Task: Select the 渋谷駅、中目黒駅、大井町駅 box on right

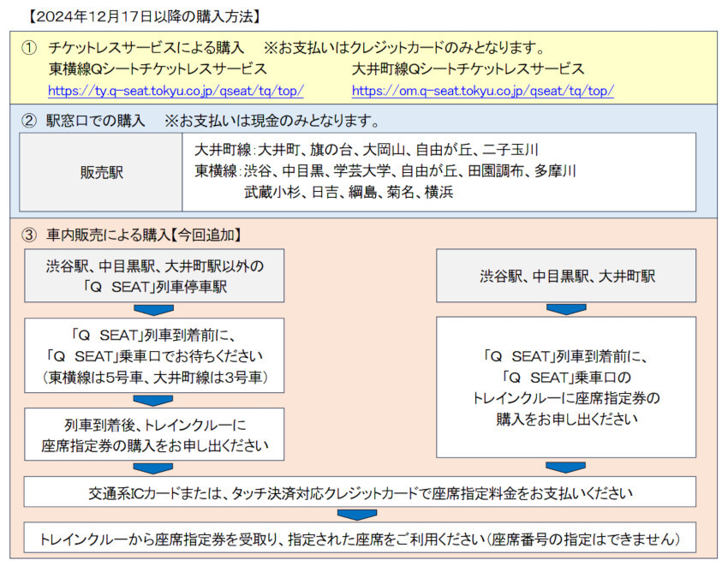Action: pyautogui.click(x=565, y=276)
